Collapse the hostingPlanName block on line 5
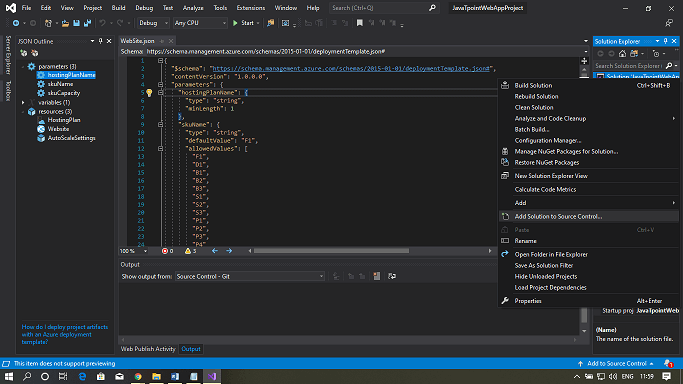This screenshot has width=683, height=384. click(160, 92)
